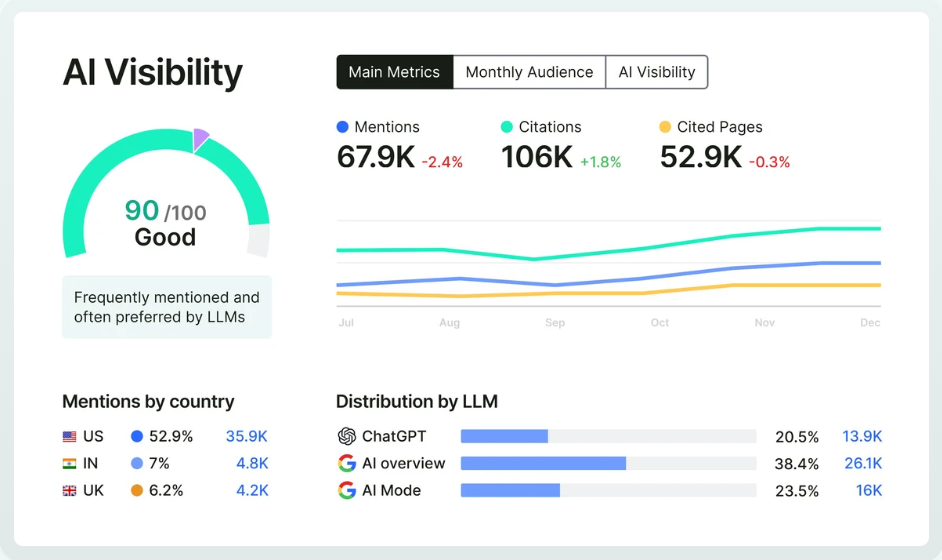Click the dark blue dot beside US
Viewport: 942px width, 560px height.
137,437
